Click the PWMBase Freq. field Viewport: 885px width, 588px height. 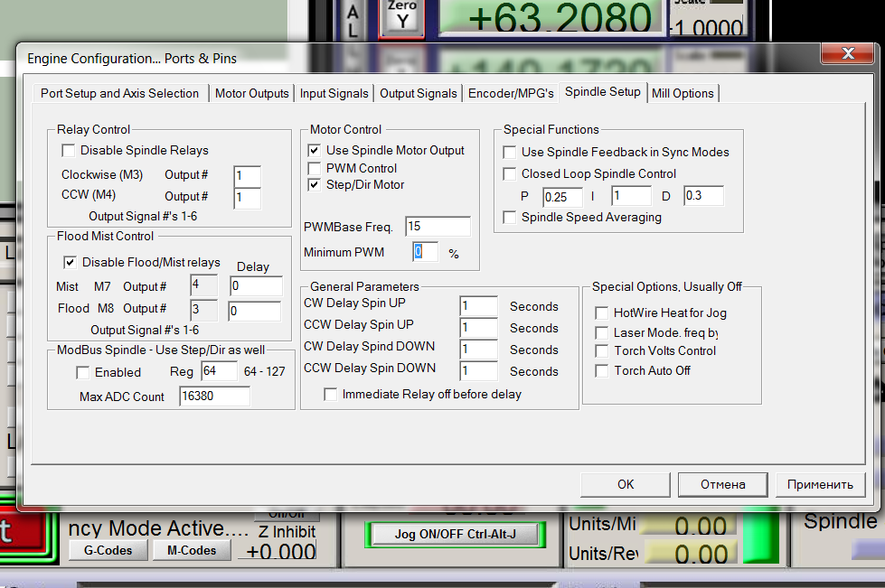[x=438, y=226]
